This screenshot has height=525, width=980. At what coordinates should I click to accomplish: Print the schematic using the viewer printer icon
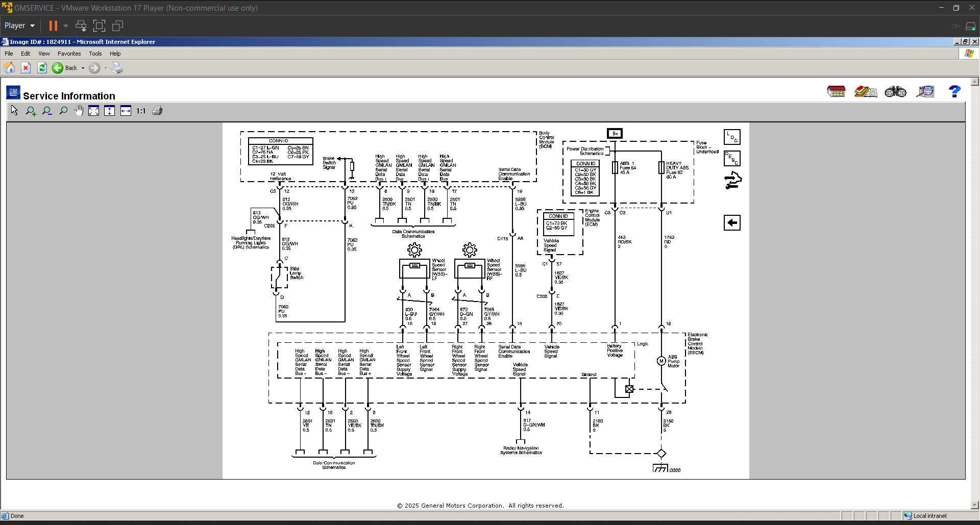tap(157, 111)
